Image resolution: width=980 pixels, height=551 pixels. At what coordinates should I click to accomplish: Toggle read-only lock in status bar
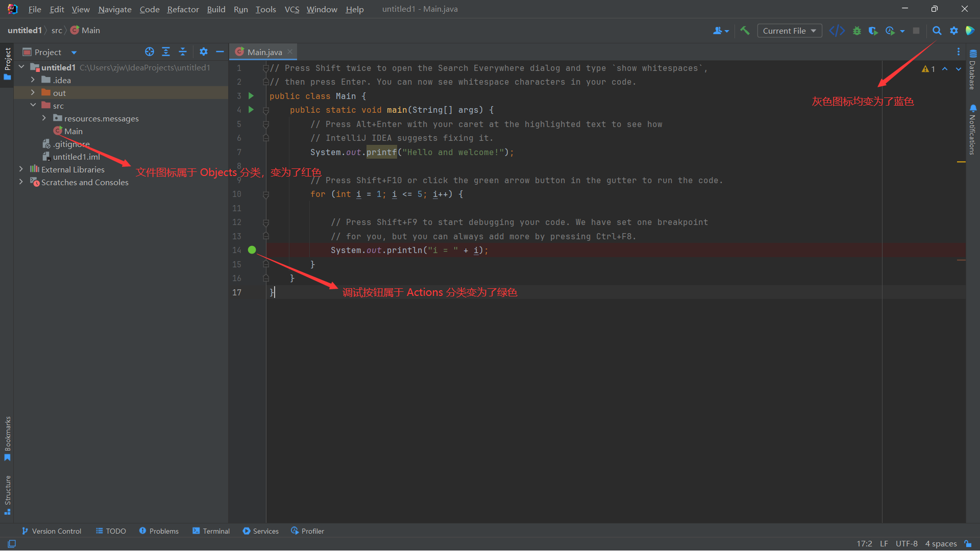(968, 544)
